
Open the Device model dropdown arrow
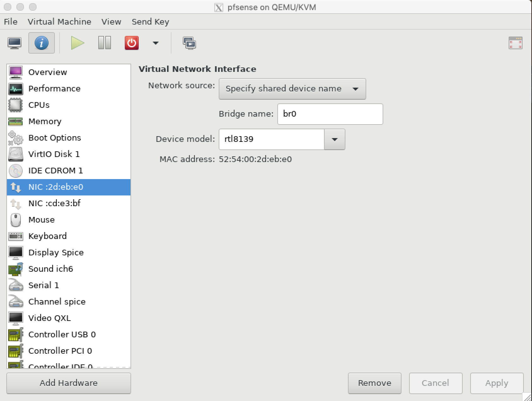pos(335,139)
